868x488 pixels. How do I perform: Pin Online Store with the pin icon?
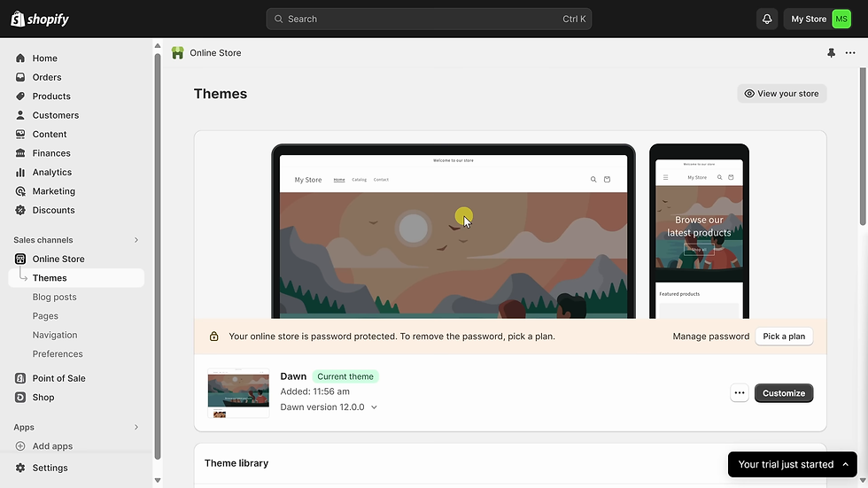(x=831, y=53)
